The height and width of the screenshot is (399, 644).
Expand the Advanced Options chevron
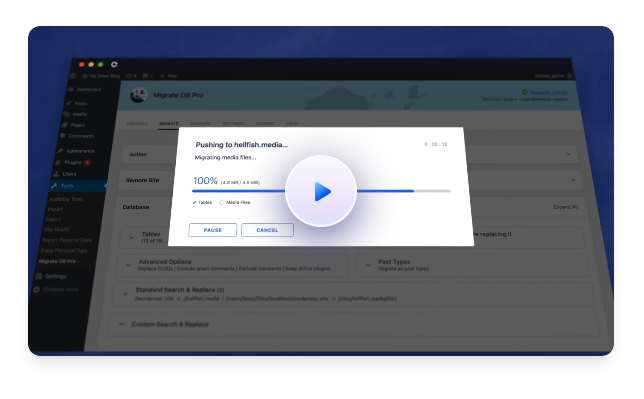tap(128, 265)
